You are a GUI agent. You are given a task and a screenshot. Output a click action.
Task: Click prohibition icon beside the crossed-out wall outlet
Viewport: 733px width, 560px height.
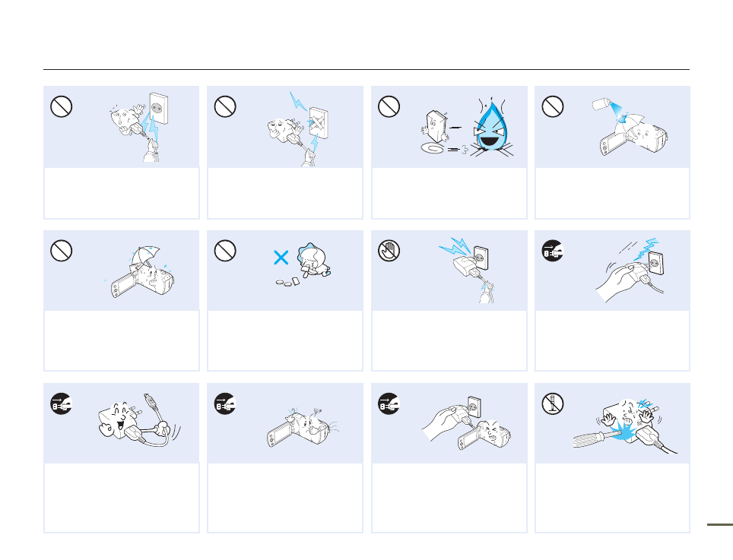coord(225,106)
